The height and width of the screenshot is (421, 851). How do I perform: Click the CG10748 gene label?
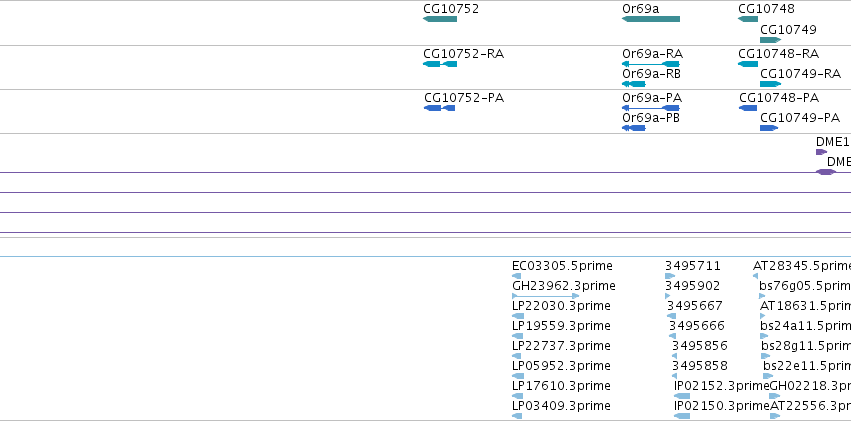pyautogui.click(x=766, y=9)
